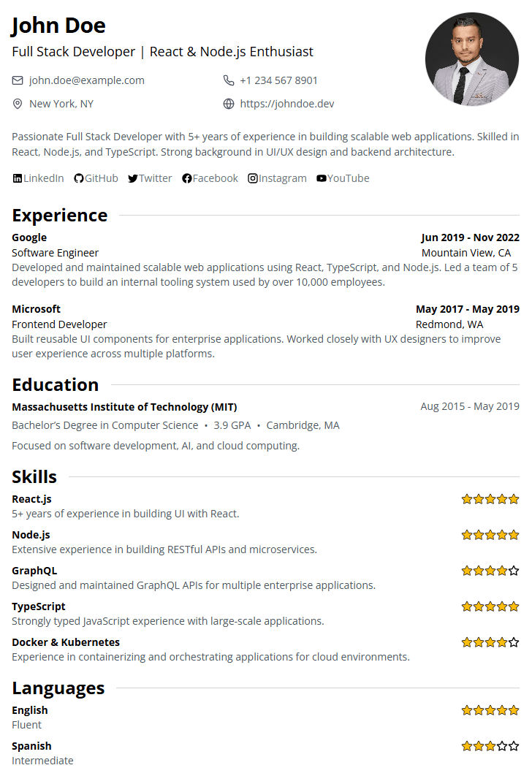Click the email envelope icon
532x776 pixels.
click(x=18, y=80)
